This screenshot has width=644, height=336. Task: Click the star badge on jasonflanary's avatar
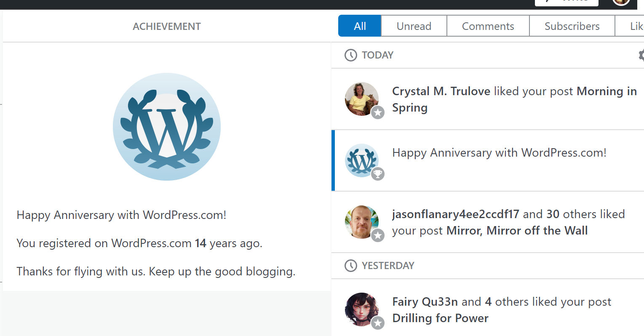tap(378, 235)
